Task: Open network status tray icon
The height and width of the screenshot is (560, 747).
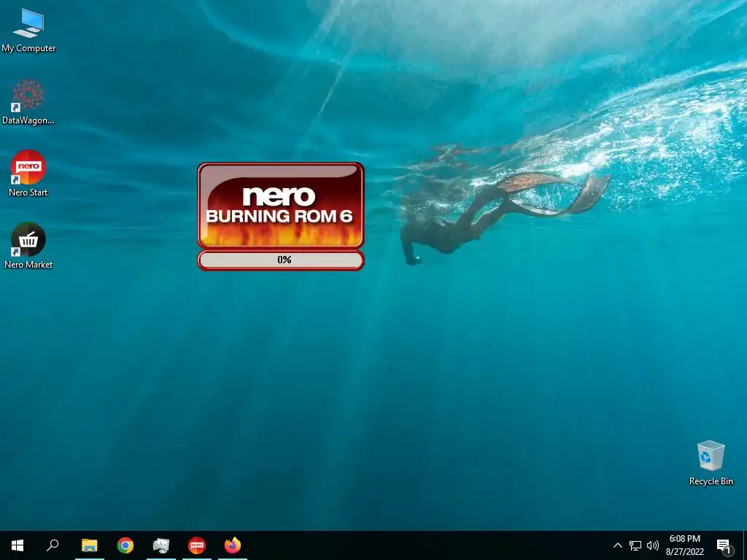Action: [x=635, y=545]
